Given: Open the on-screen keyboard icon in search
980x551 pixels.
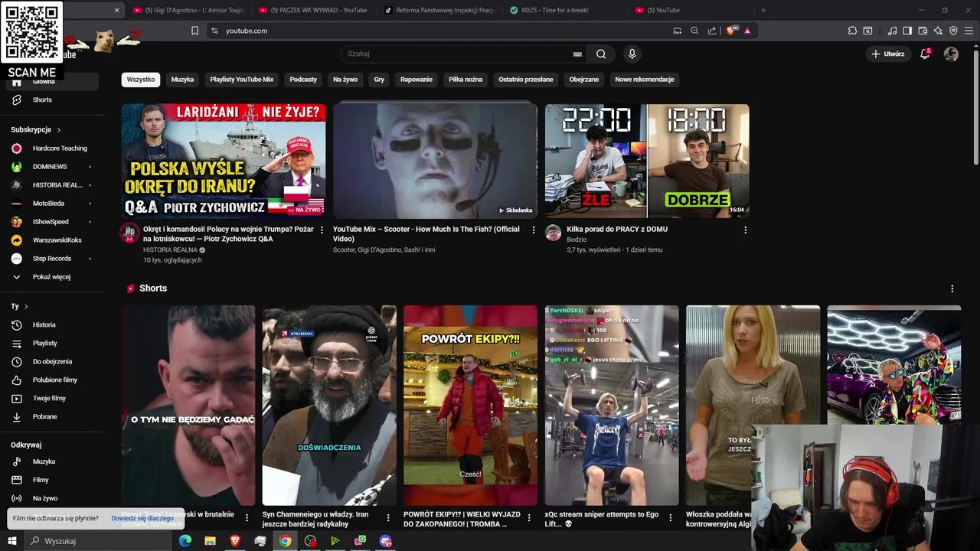Looking at the screenshot, I should (577, 54).
